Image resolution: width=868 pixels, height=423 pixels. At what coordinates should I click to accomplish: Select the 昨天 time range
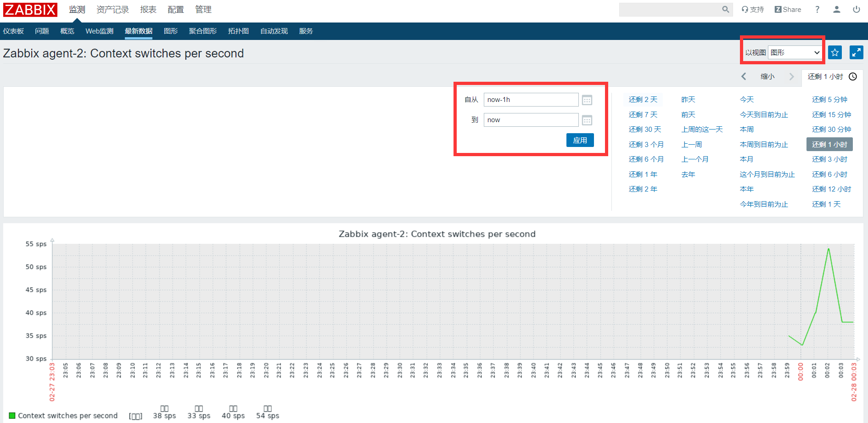688,100
